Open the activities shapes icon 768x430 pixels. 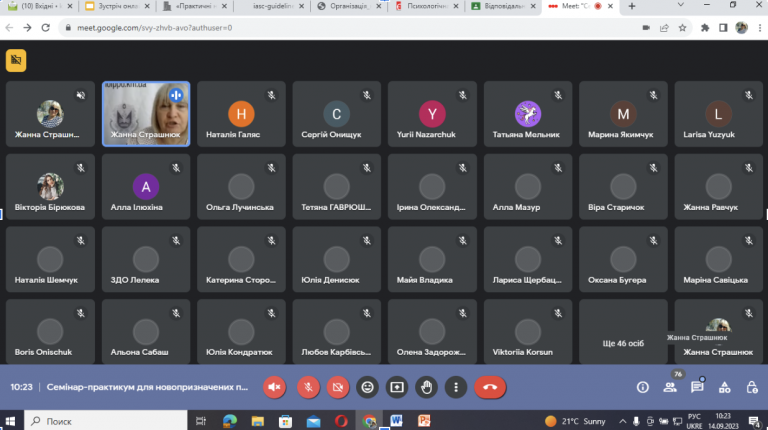[724, 387]
